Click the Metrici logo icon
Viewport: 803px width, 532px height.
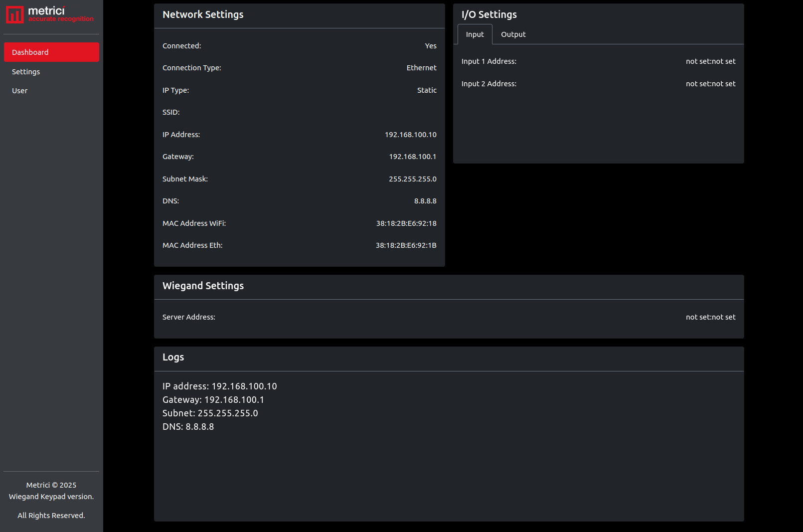click(x=14, y=14)
